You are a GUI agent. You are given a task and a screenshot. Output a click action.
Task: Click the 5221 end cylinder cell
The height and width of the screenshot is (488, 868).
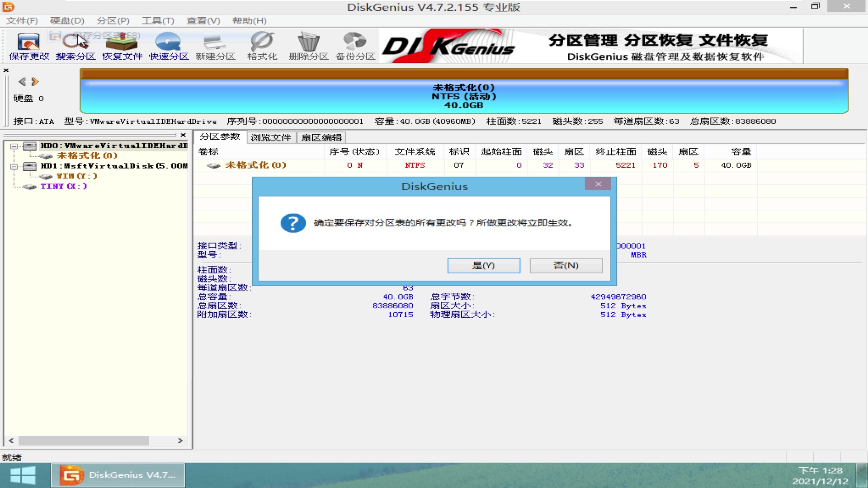tap(625, 165)
